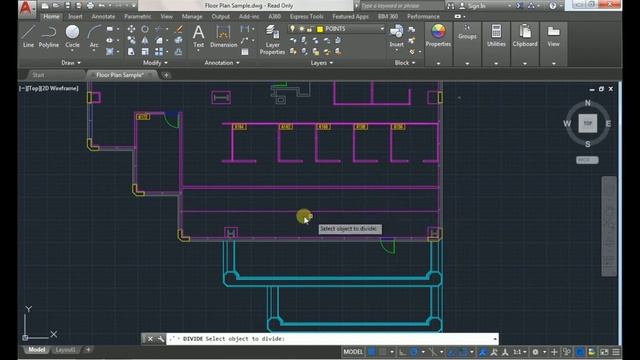Expand the Layers panel dropdown
Screen dimensions: 640x360
(x=322, y=63)
